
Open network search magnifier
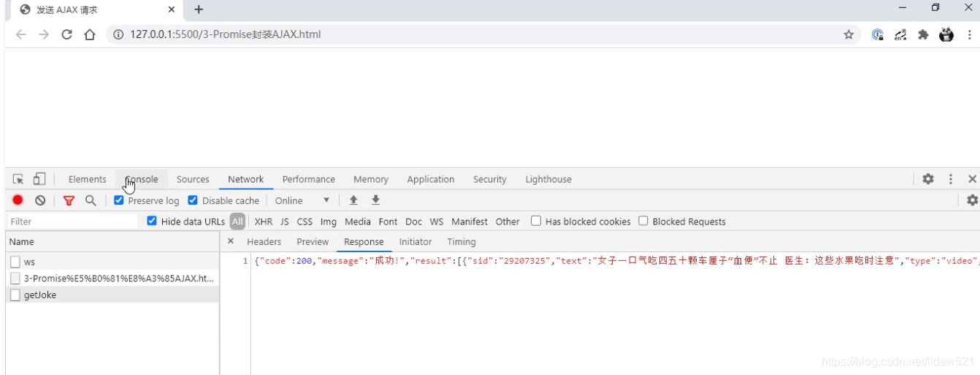(x=91, y=200)
